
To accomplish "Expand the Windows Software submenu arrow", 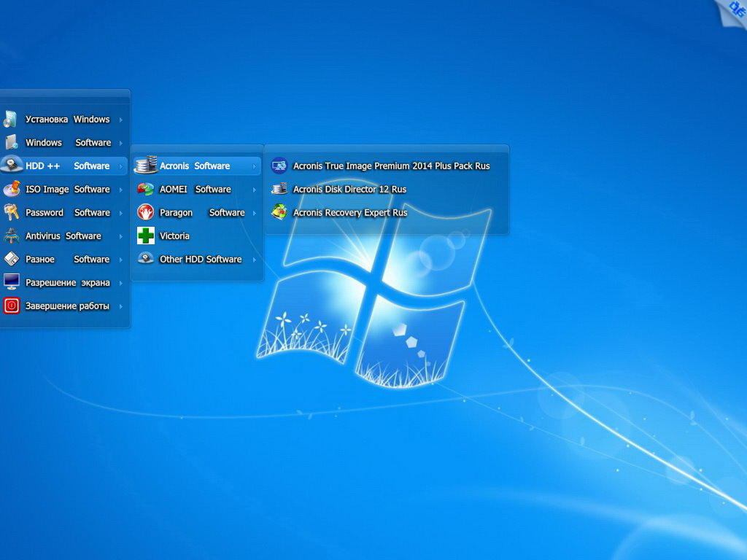I will coord(121,143).
